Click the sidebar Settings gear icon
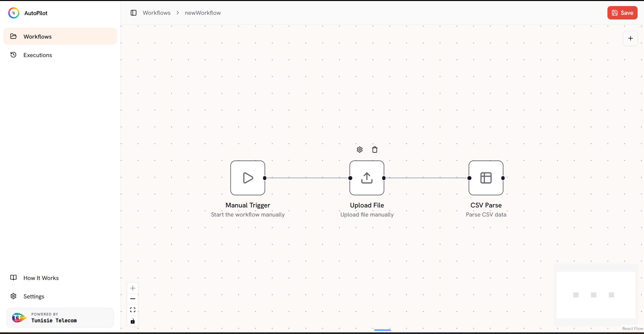 (13, 296)
